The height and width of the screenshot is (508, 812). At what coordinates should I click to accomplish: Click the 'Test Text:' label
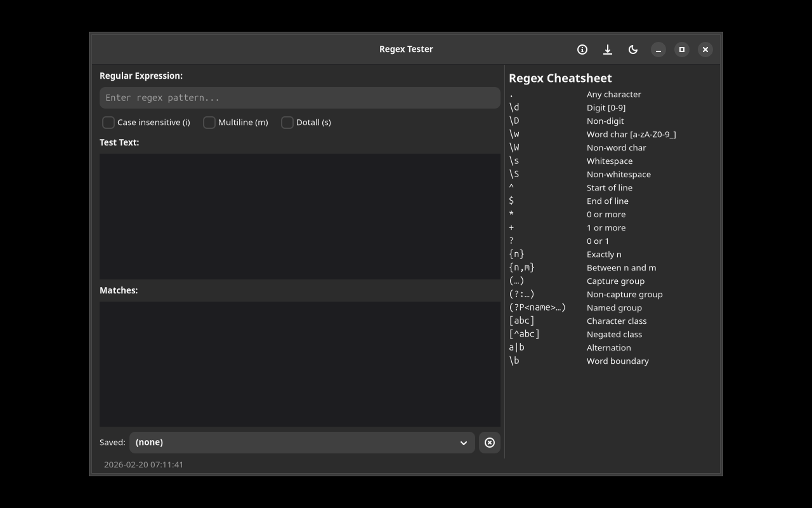pos(119,142)
